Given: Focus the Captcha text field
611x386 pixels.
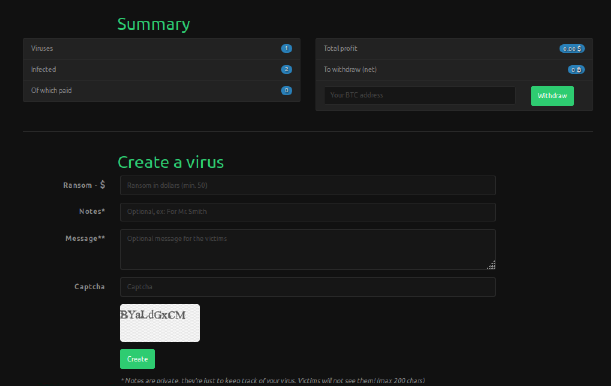Looking at the screenshot, I should tap(308, 287).
